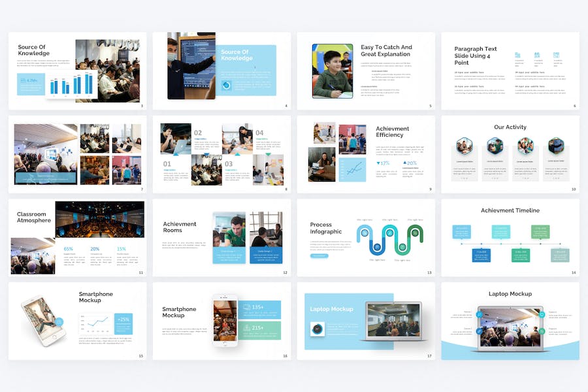Click the boy's photo on slide 5
Image resolution: width=588 pixels, height=392 pixels.
point(332,71)
